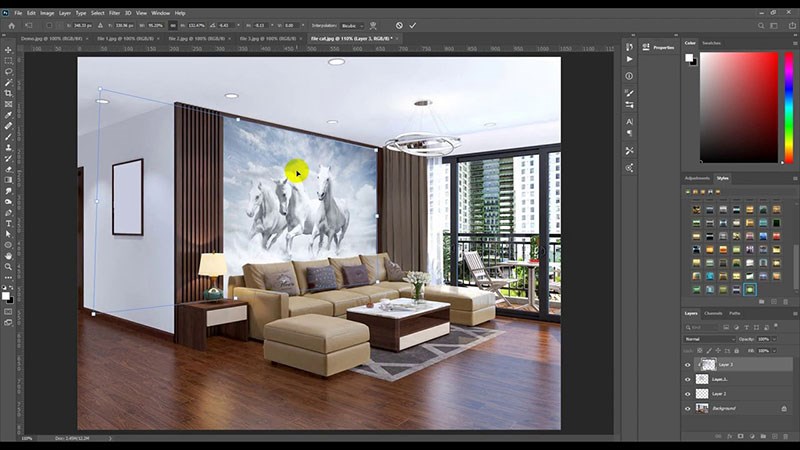Toggle the lock all padlock option

(736, 351)
